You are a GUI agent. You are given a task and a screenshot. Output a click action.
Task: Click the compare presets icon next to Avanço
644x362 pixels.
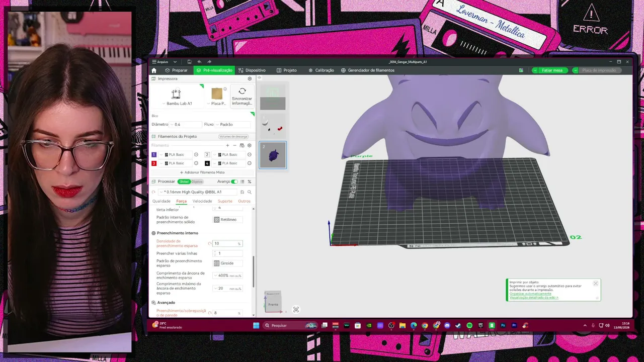(249, 182)
